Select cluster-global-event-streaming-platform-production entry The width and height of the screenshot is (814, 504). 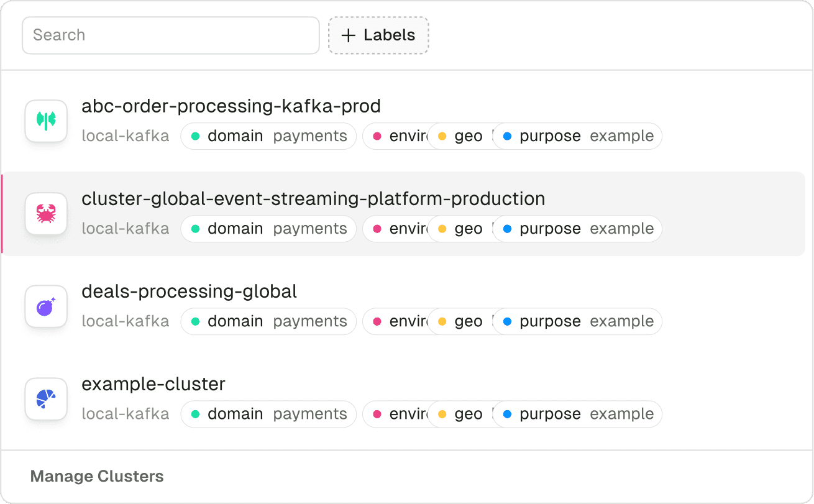coord(313,199)
